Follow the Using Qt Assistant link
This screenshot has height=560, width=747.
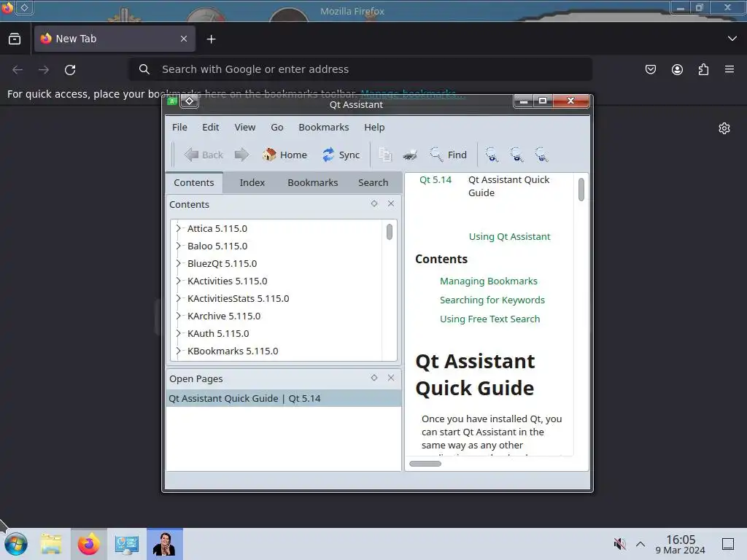509,237
